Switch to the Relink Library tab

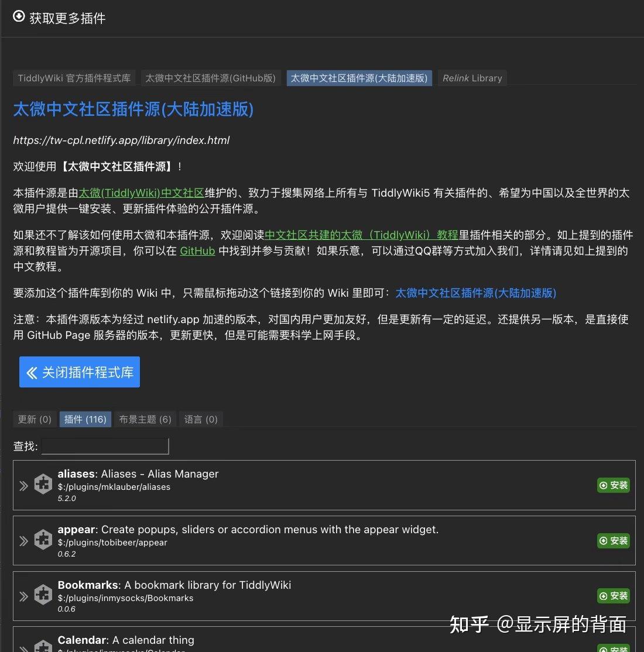pyautogui.click(x=472, y=78)
